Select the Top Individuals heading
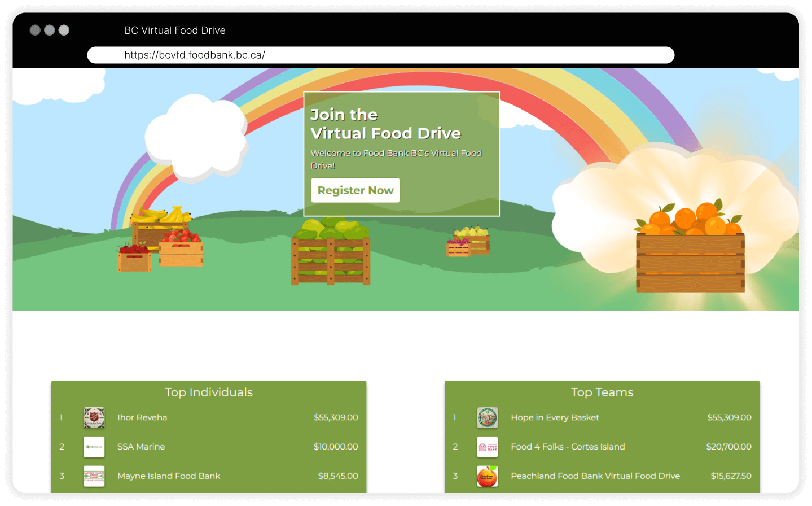This screenshot has height=506, width=812. coord(208,392)
